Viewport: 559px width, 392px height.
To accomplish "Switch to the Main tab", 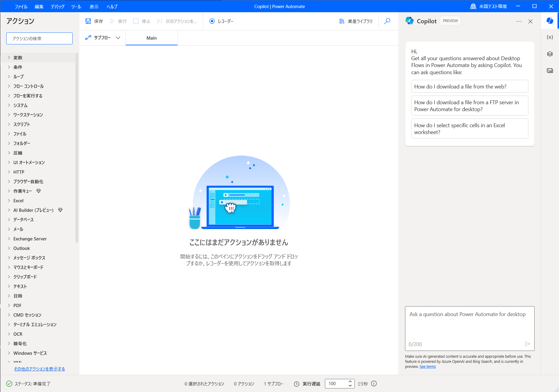I will [151, 38].
